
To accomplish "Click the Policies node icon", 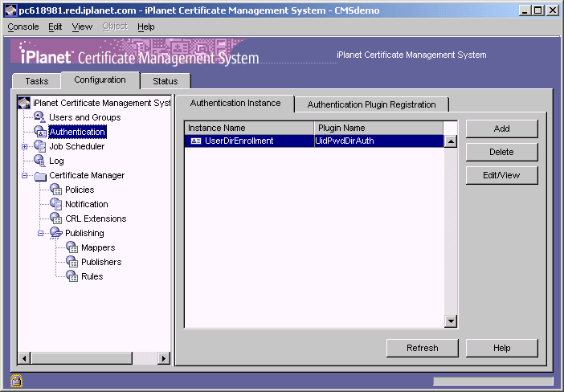I will click(55, 190).
